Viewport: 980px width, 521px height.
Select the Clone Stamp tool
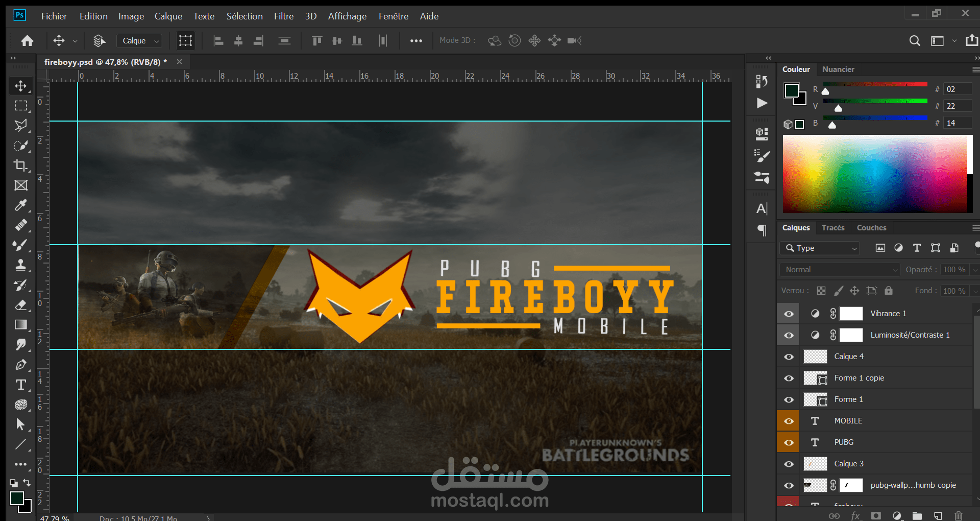pyautogui.click(x=20, y=265)
